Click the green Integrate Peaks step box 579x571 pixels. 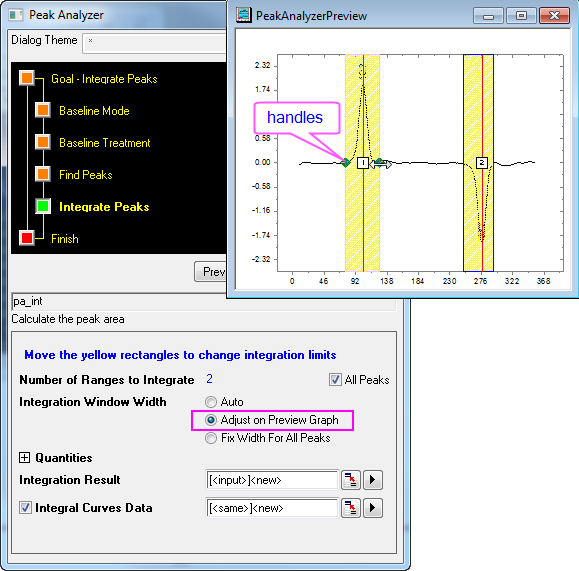click(43, 206)
